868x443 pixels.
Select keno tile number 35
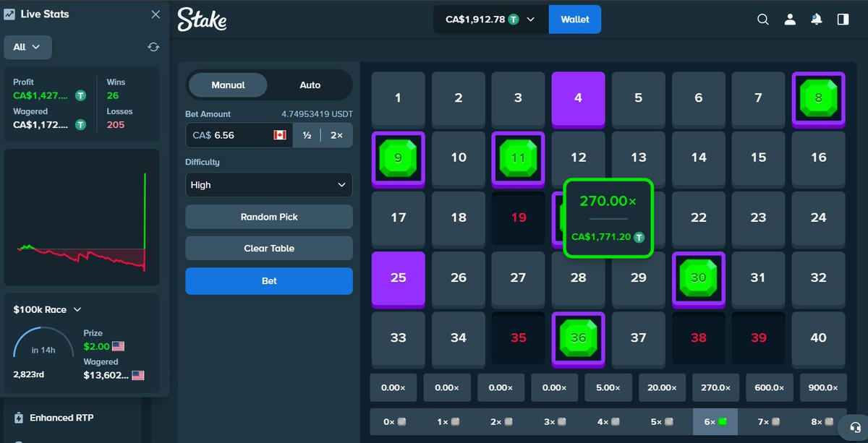pyautogui.click(x=518, y=338)
